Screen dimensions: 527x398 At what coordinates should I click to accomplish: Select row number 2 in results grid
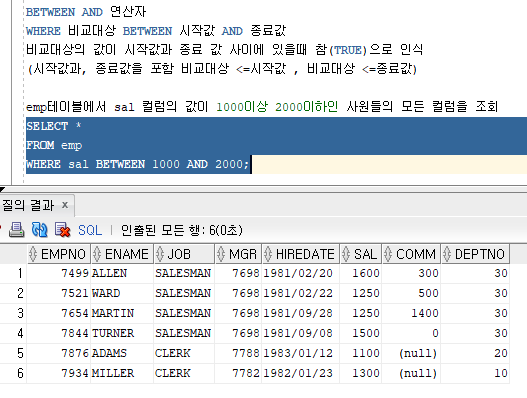(13, 293)
